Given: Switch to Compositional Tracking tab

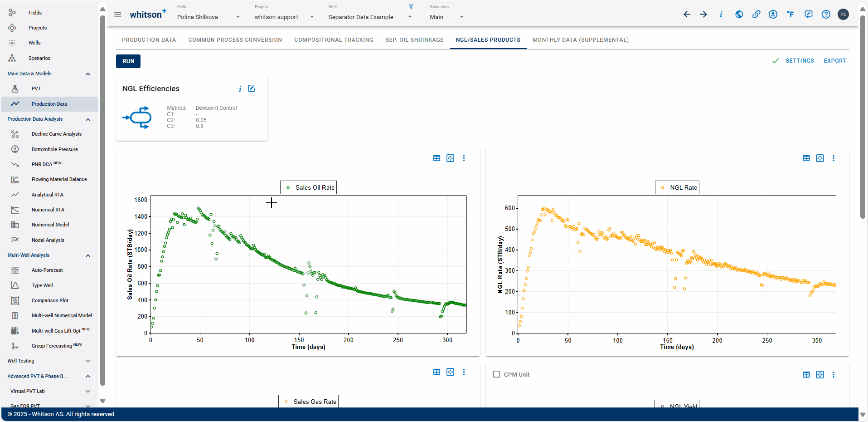Looking at the screenshot, I should coord(334,40).
